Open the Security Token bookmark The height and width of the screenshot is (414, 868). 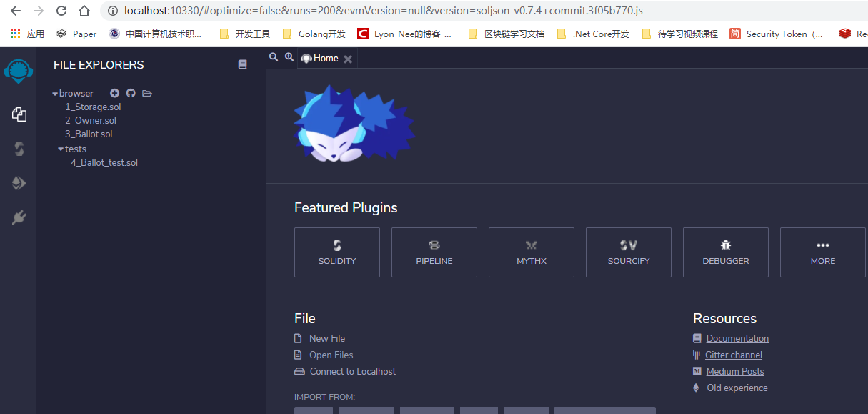coord(777,34)
